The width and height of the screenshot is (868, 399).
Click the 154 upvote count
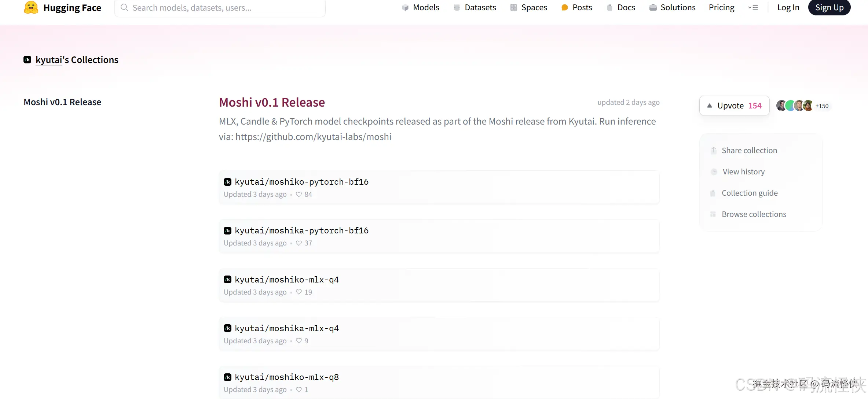click(x=755, y=106)
